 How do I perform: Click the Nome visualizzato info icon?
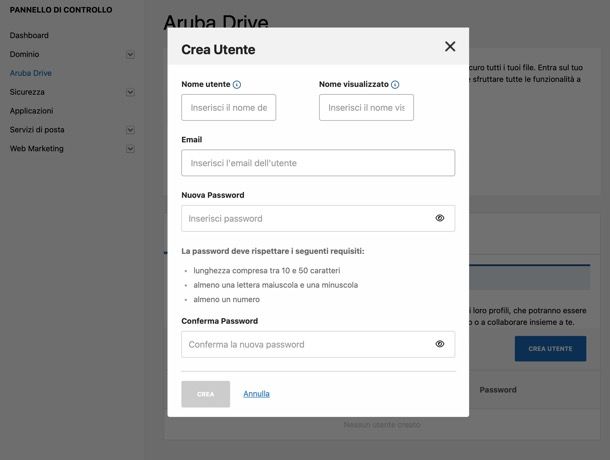[395, 84]
